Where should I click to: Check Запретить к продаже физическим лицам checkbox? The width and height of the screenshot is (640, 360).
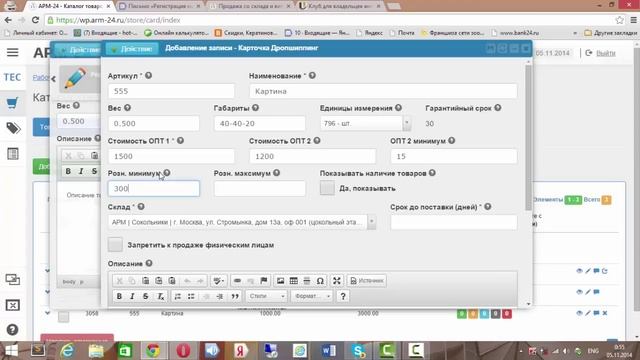point(115,244)
